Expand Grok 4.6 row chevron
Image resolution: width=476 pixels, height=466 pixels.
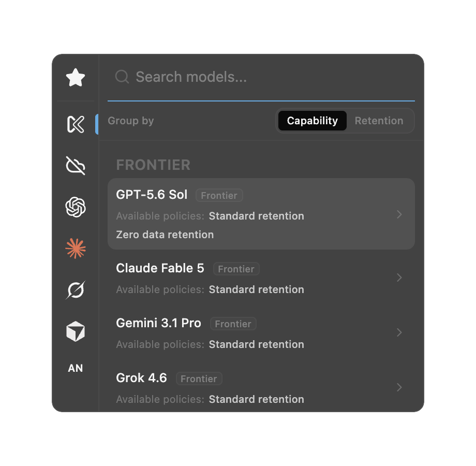(x=399, y=387)
